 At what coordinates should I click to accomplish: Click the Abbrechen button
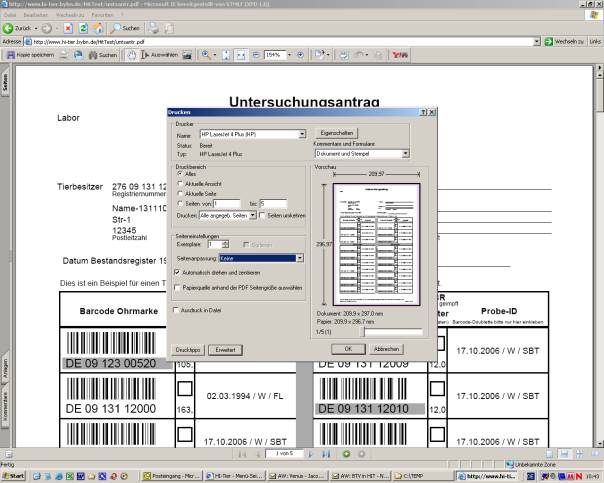coord(387,348)
